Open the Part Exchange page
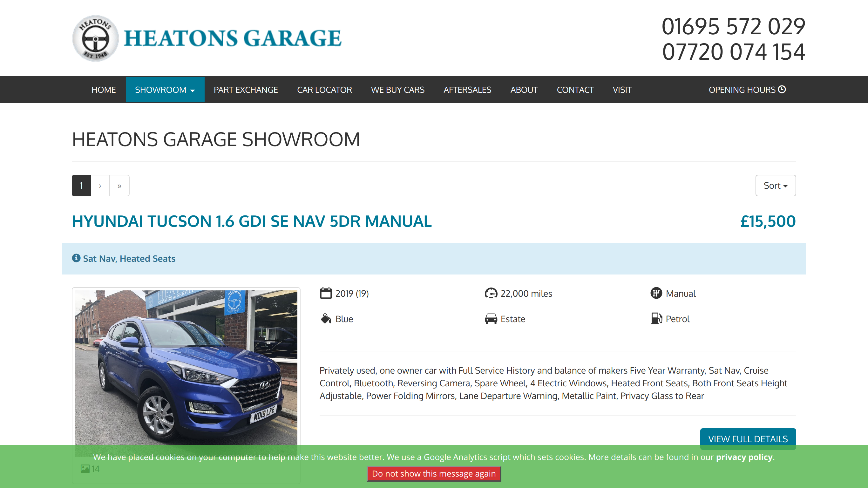Viewport: 868px width, 488px height. (x=246, y=90)
